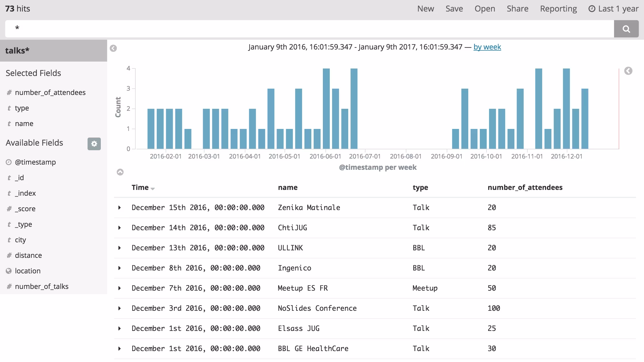Toggle Time column sort order arrow
Viewport: 644px width, 362px height.
153,188
